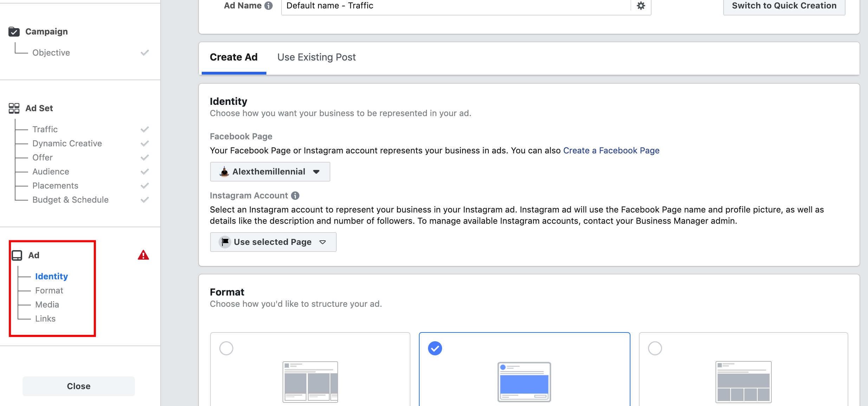The width and height of the screenshot is (868, 406).
Task: Click the info icon next to Instagram Account
Action: click(x=295, y=196)
